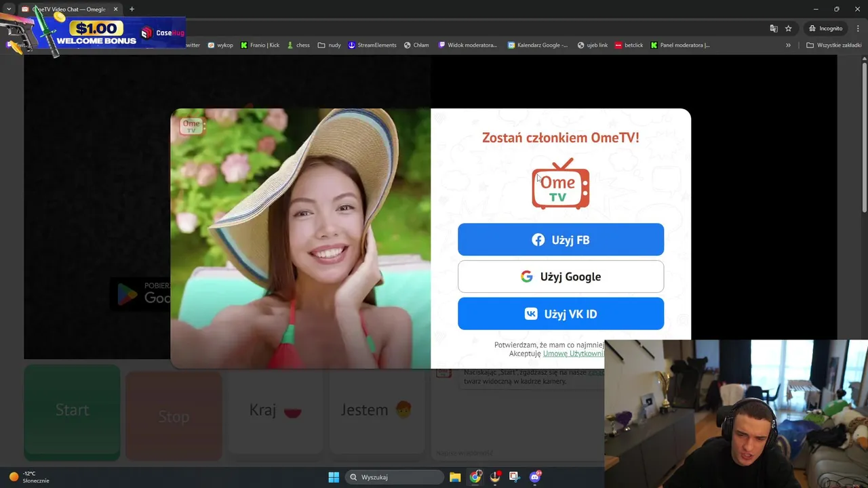Click the green Start button
The height and width of the screenshot is (488, 868).
click(72, 411)
